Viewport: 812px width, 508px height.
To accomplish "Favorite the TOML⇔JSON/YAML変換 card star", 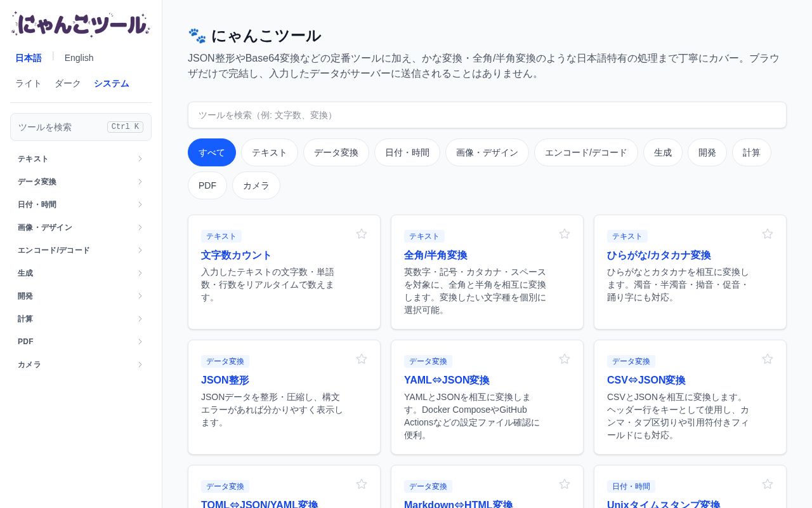I will [362, 484].
